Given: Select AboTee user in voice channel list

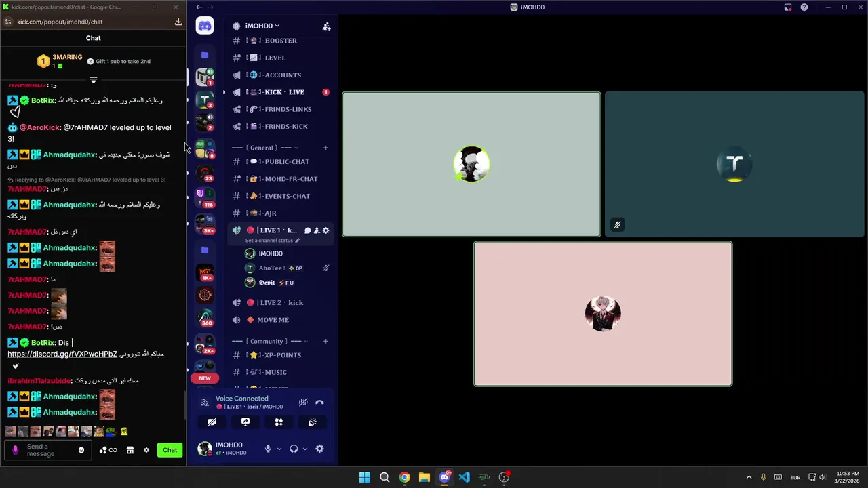Looking at the screenshot, I should pyautogui.click(x=288, y=268).
